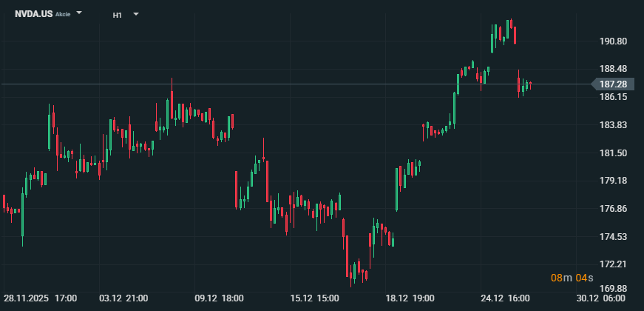The height and width of the screenshot is (311, 644).
Task: Click the 09.12 18:00 time label
Action: point(219,298)
